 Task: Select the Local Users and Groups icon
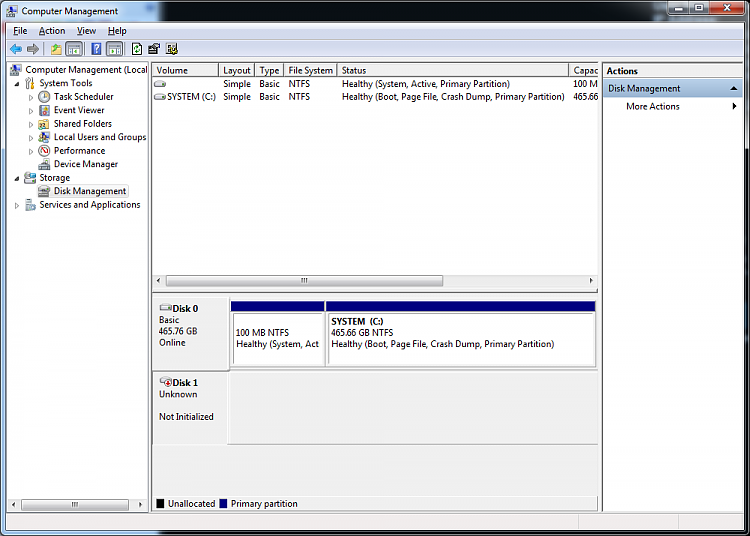click(44, 137)
